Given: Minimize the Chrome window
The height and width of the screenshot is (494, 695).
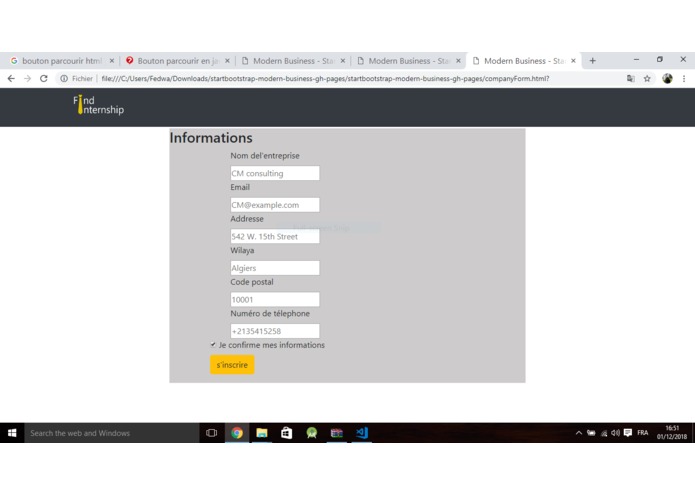Looking at the screenshot, I should [636, 59].
